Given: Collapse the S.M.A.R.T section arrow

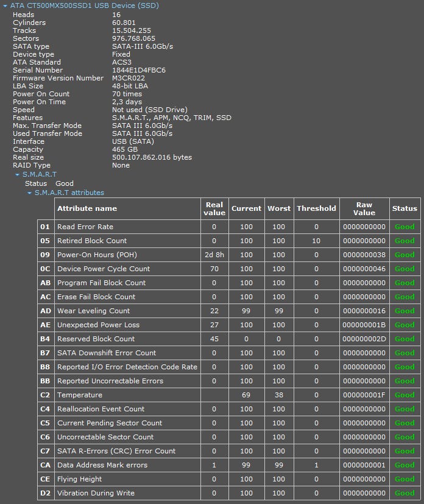Looking at the screenshot, I should pos(17,175).
